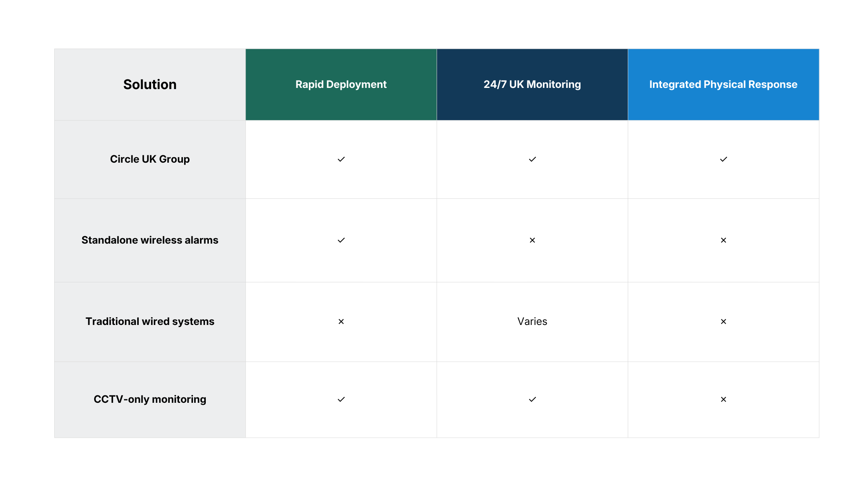Click Traditional wired systems Physical Response cross

click(723, 321)
